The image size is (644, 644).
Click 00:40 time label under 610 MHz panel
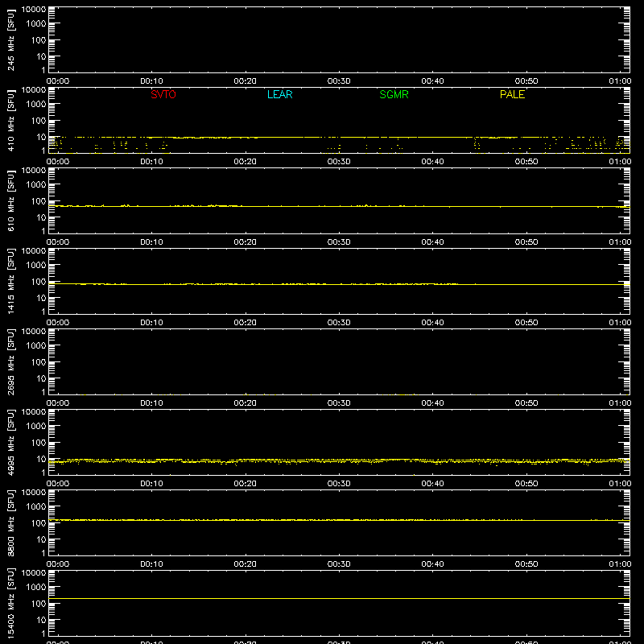[432, 242]
